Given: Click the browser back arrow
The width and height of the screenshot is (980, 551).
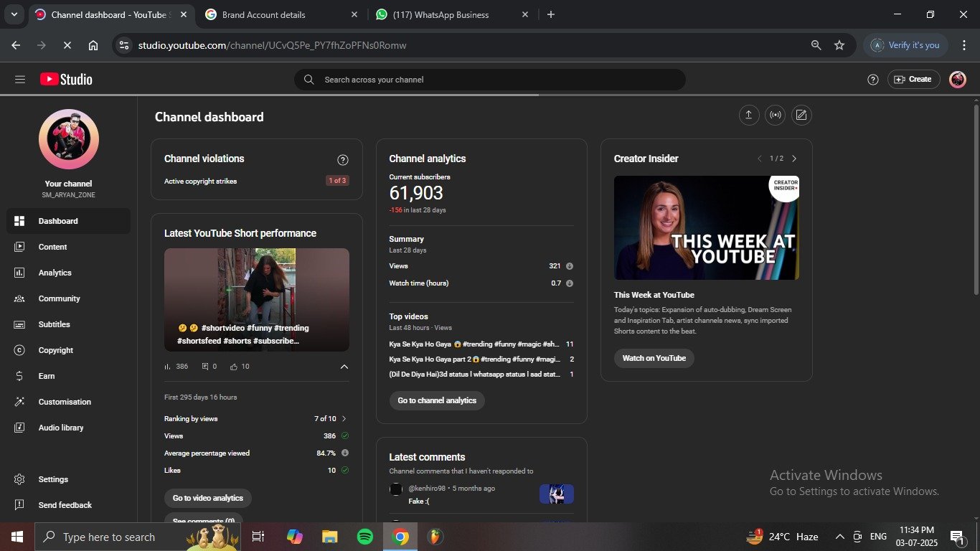Looking at the screenshot, I should click(x=16, y=45).
